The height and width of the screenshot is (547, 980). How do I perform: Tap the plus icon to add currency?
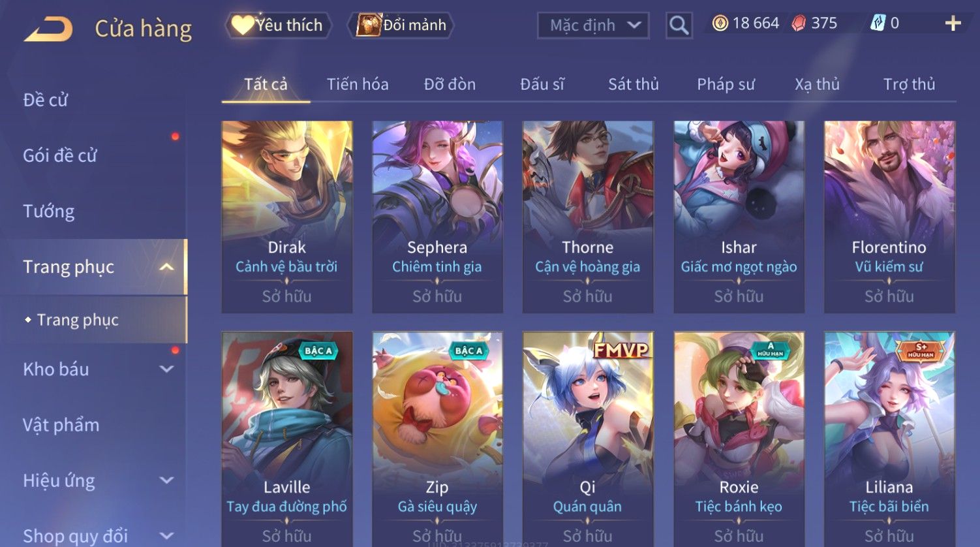coord(953,23)
